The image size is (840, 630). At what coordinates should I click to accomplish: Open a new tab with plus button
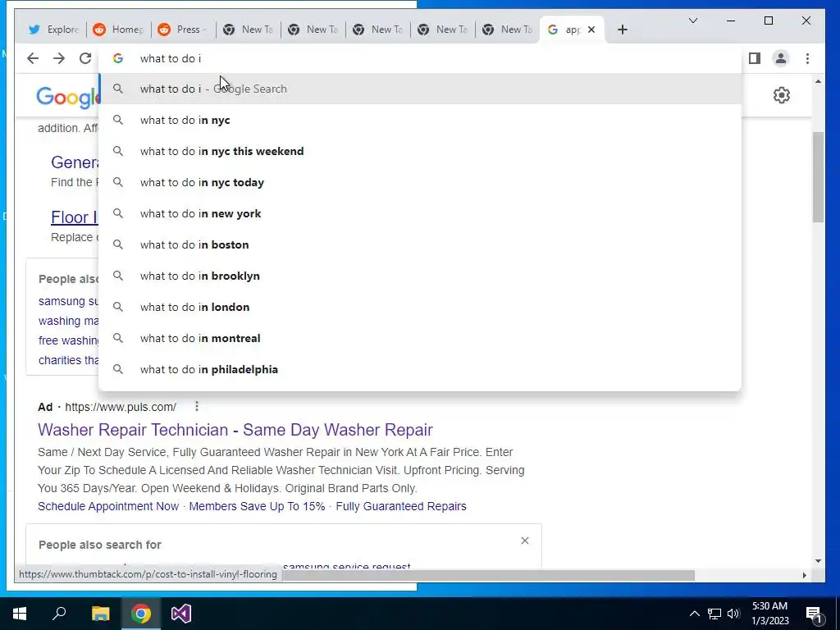coord(622,30)
